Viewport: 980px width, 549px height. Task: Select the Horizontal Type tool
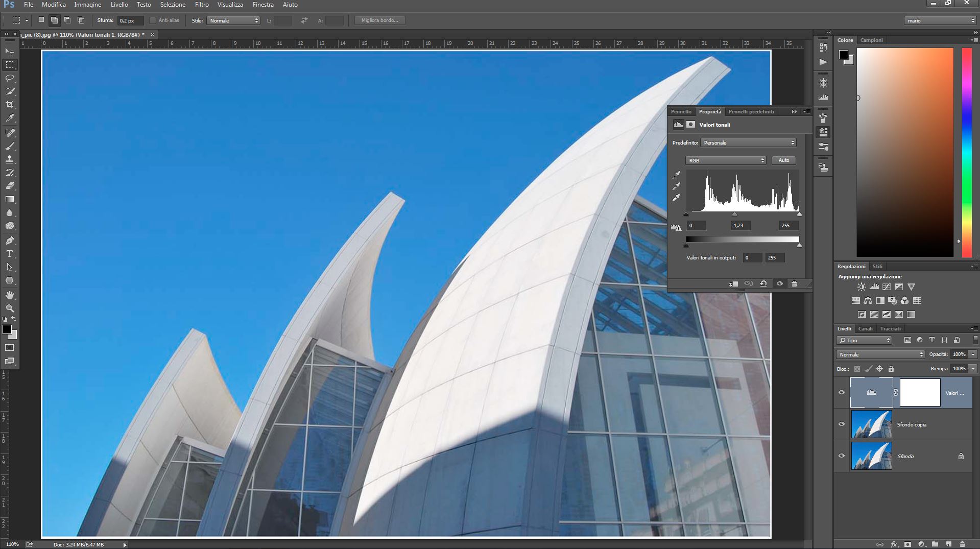click(10, 254)
